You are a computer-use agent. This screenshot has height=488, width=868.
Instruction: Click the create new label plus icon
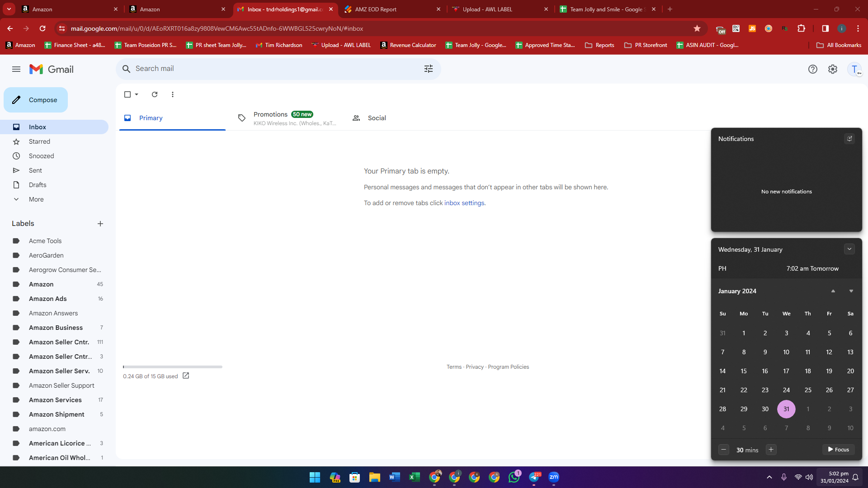point(100,224)
